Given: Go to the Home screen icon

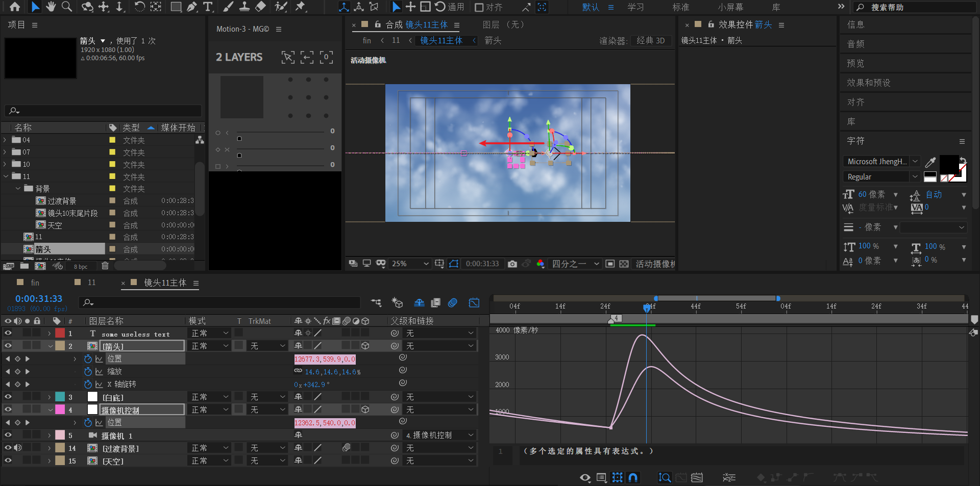Looking at the screenshot, I should 15,7.
